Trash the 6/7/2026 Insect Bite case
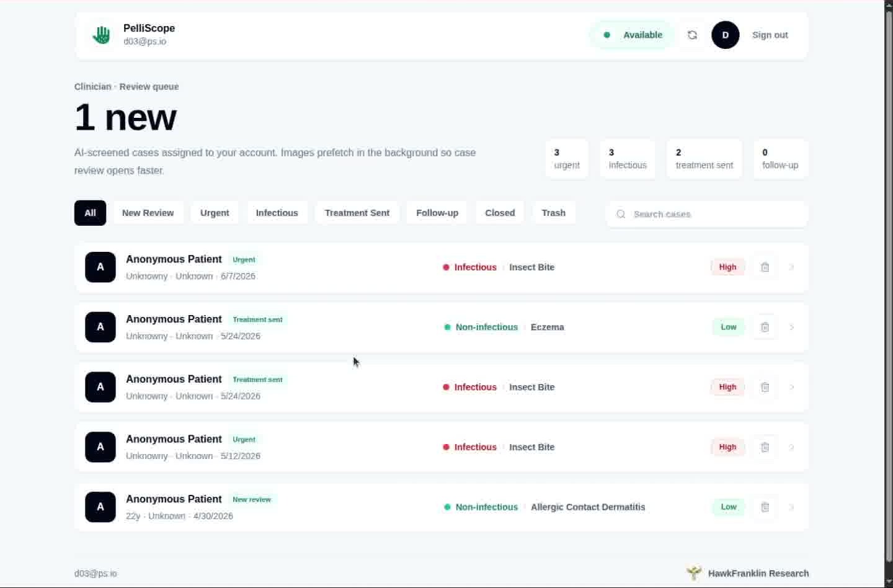Screen dimensions: 893x588 [765, 267]
